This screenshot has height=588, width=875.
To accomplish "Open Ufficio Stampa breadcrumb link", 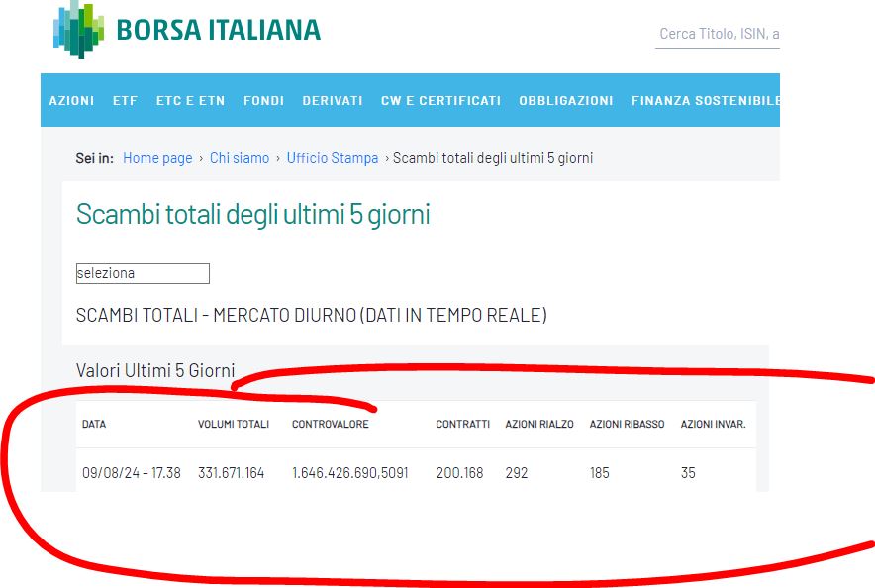I will click(333, 158).
